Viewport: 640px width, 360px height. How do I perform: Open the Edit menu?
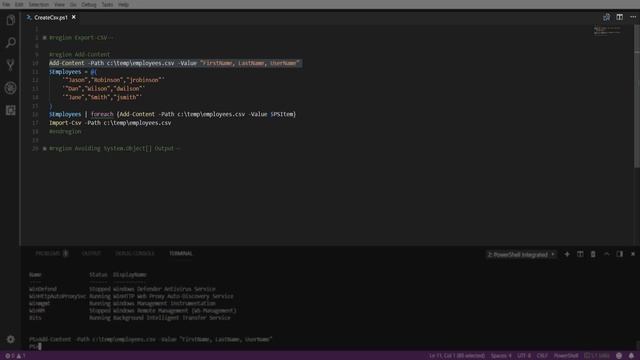19,4
